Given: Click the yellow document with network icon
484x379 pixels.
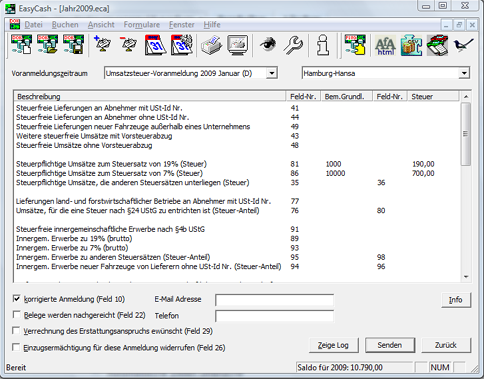Looking at the screenshot, I should pos(355,45).
